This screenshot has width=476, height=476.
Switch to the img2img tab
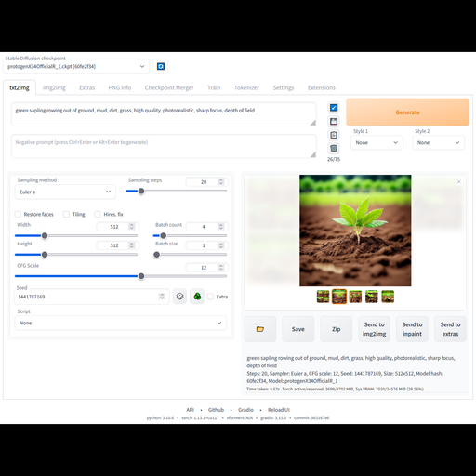(x=54, y=87)
